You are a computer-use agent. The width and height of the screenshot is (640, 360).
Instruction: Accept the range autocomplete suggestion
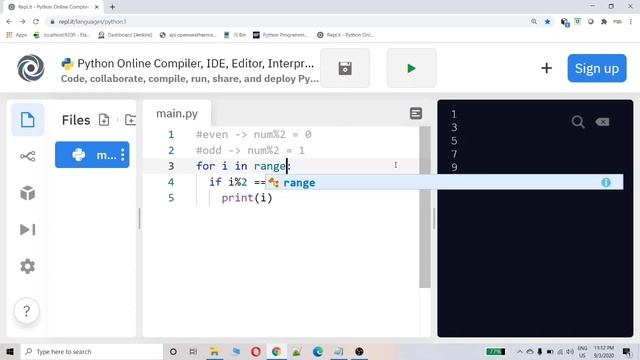pyautogui.click(x=444, y=182)
